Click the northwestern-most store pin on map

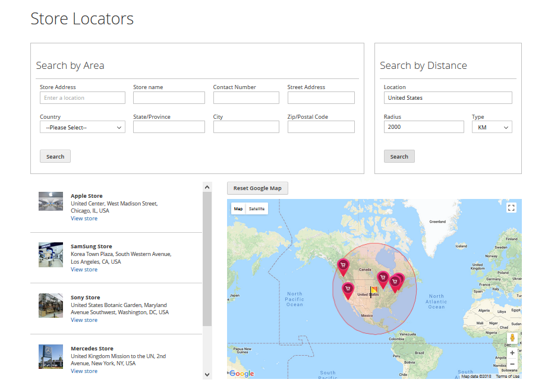coord(343,265)
